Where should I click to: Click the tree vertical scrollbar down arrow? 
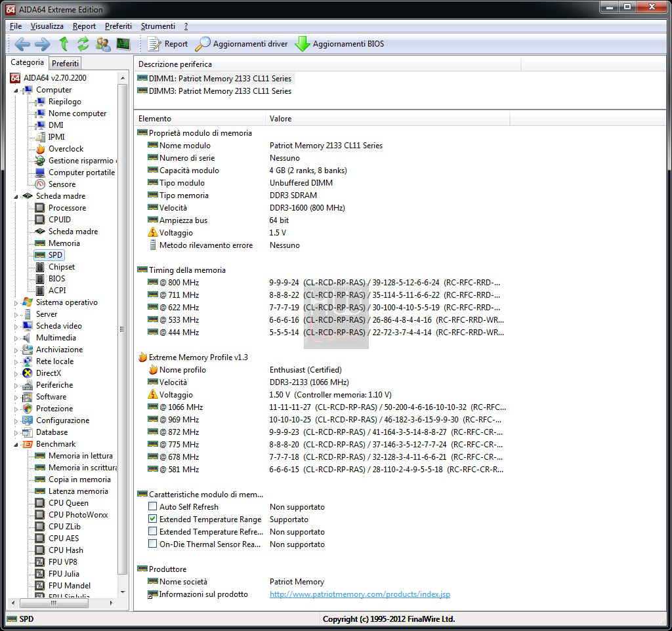point(123,592)
